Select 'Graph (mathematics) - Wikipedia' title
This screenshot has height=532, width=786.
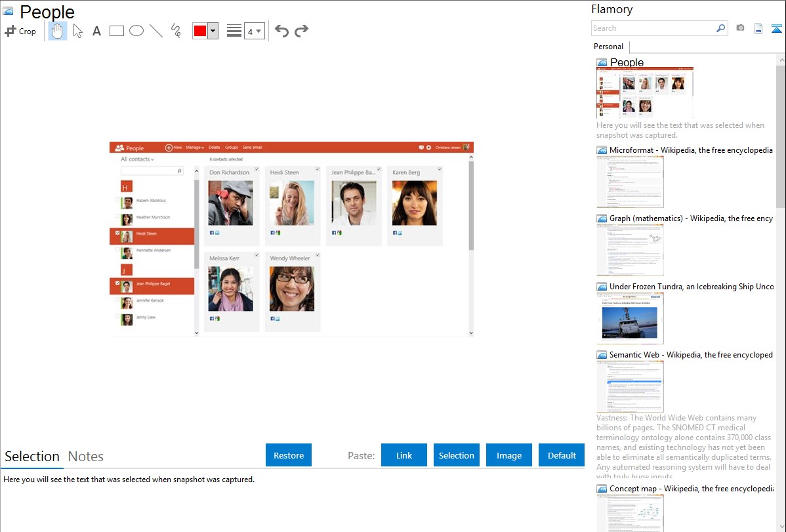pos(692,218)
